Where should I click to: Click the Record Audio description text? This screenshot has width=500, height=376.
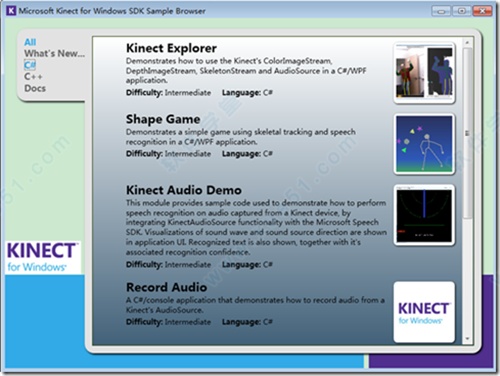pos(255,305)
